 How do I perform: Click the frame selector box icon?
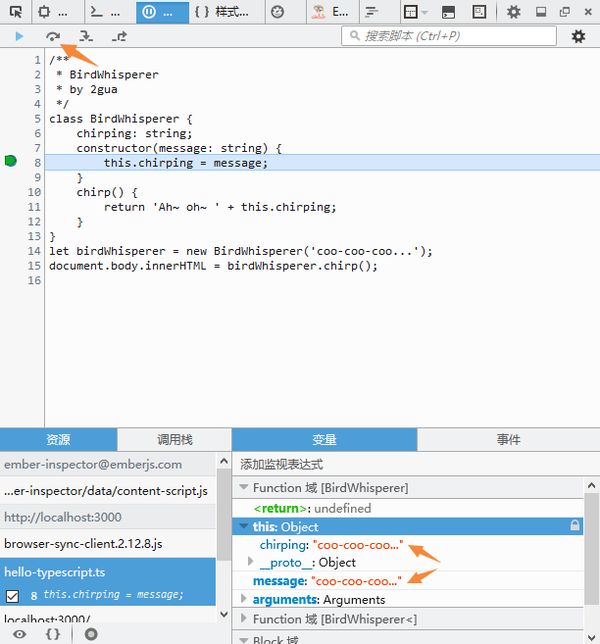[411, 12]
